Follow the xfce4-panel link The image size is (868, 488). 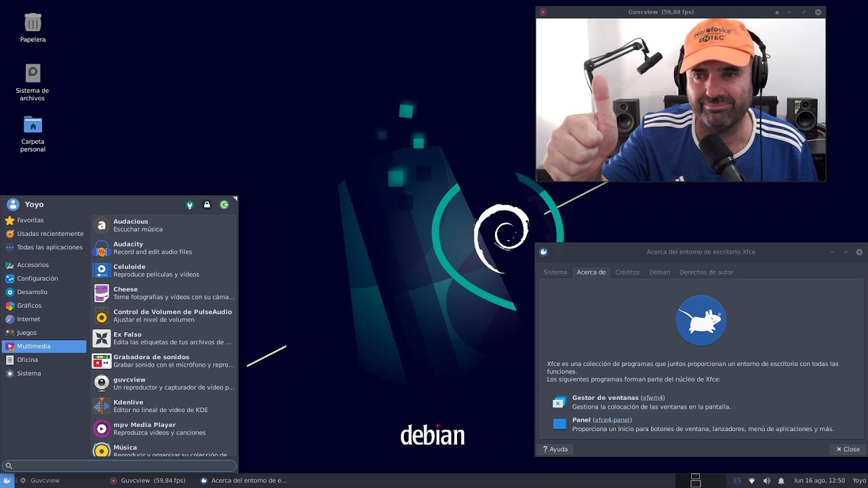(x=612, y=420)
